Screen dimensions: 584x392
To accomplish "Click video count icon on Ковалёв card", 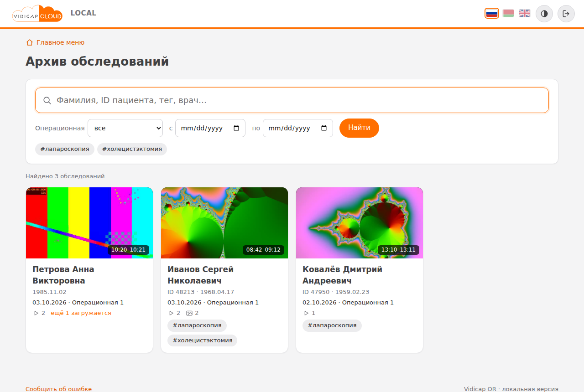I will [306, 313].
